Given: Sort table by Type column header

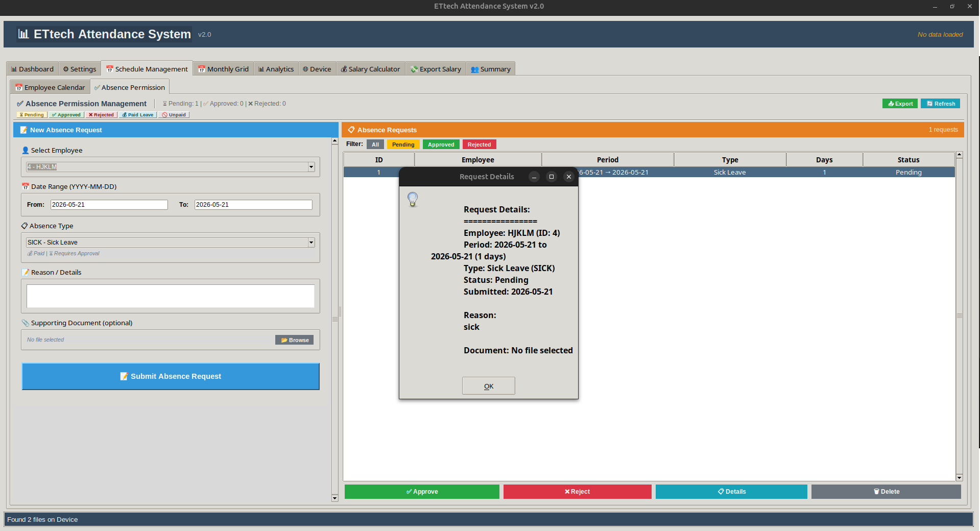Looking at the screenshot, I should [730, 160].
